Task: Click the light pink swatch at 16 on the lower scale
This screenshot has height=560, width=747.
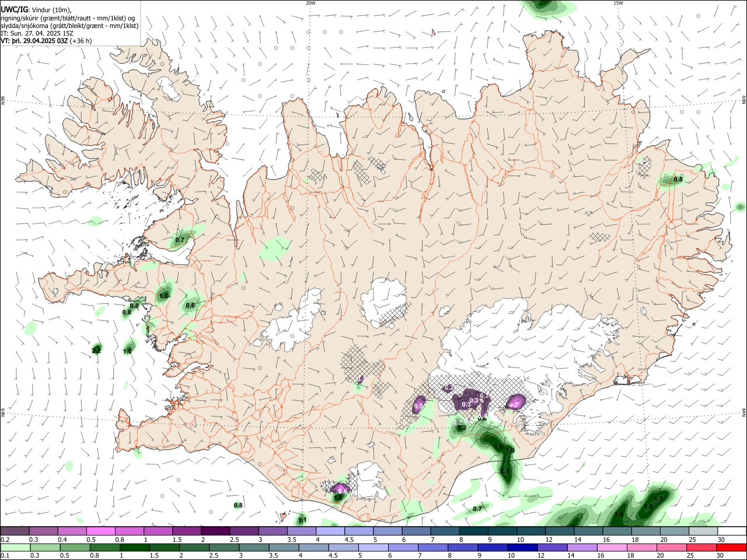Action: click(x=612, y=547)
